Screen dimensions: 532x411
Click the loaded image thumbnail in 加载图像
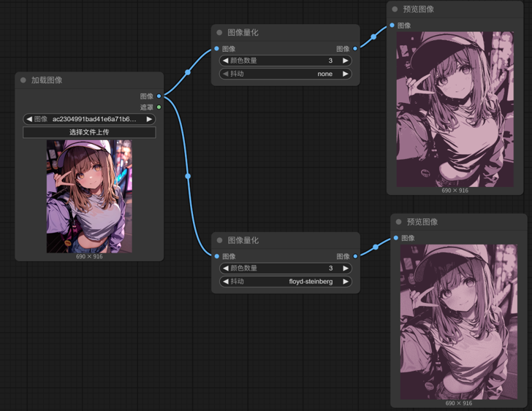tap(89, 196)
